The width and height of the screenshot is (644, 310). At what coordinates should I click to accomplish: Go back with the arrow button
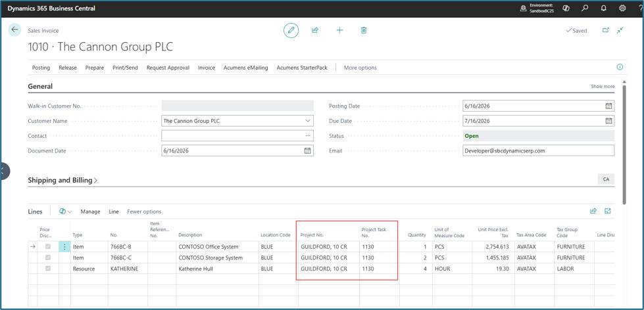[x=14, y=30]
